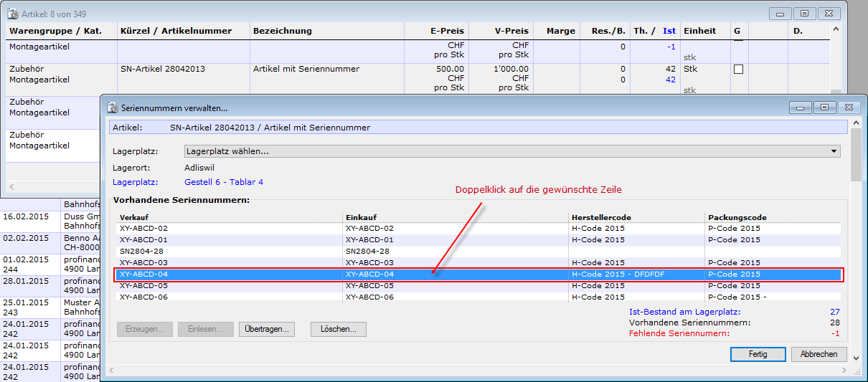Toggle the G checkbox for SN-Artikel 28042013
The width and height of the screenshot is (868, 382).
pos(738,70)
